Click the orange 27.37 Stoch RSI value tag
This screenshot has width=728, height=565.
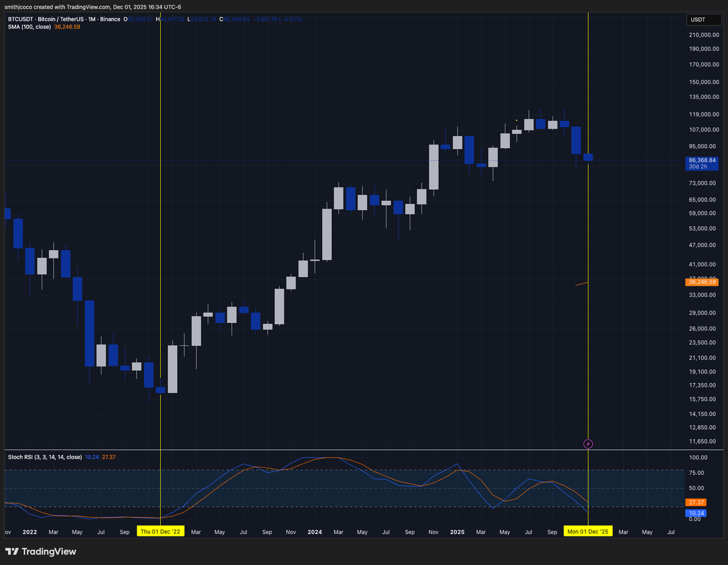(x=695, y=502)
